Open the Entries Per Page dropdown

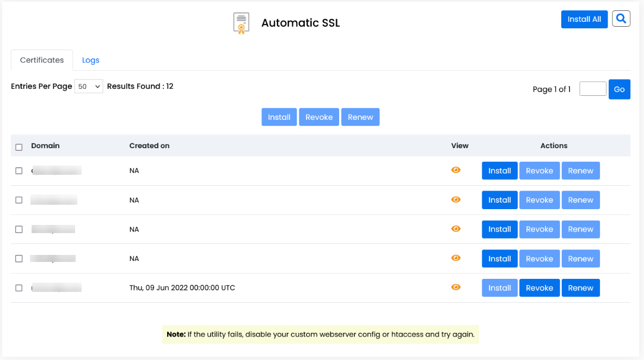point(88,86)
